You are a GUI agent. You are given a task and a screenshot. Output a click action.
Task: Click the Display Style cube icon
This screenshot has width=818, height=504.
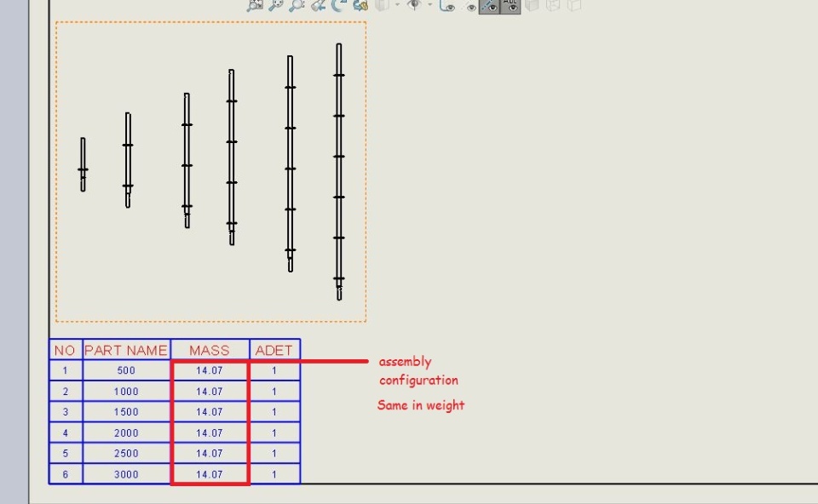(383, 5)
